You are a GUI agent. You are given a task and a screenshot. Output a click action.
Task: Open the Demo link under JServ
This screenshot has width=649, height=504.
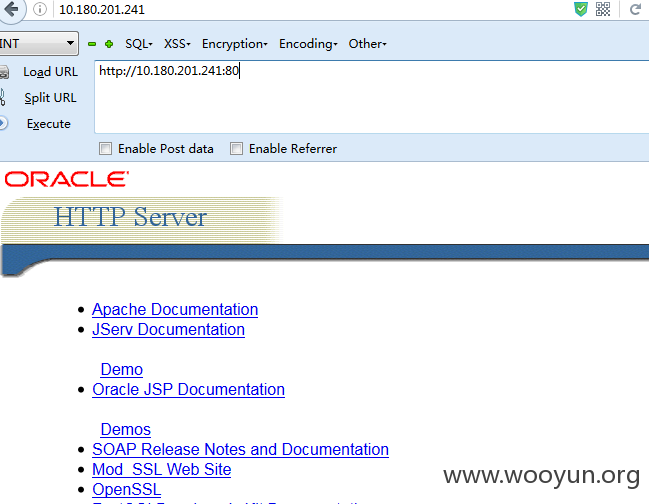coord(122,370)
